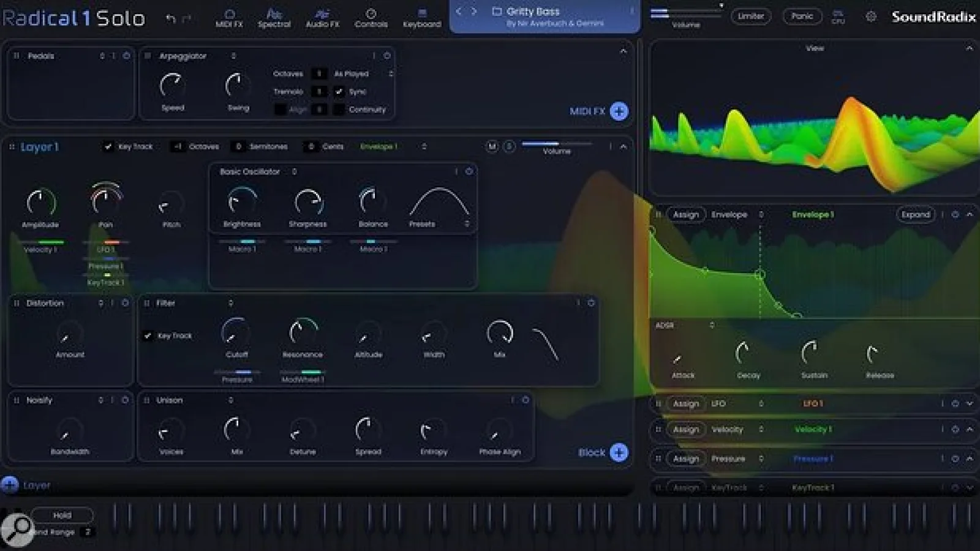This screenshot has height=551, width=980.
Task: Click the Layer 1 Volume slider
Action: pyautogui.click(x=556, y=144)
